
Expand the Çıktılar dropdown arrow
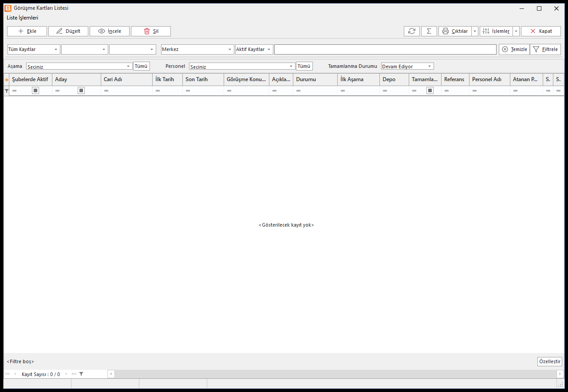pyautogui.click(x=475, y=31)
